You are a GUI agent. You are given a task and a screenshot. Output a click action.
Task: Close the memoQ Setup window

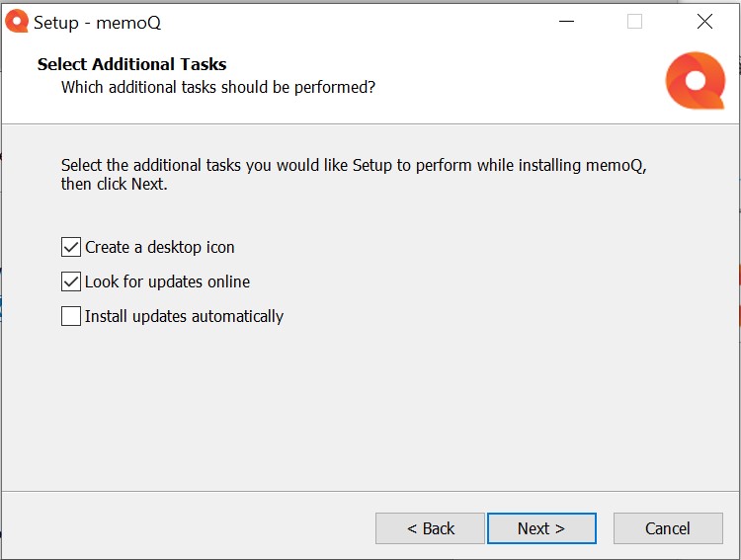[704, 22]
